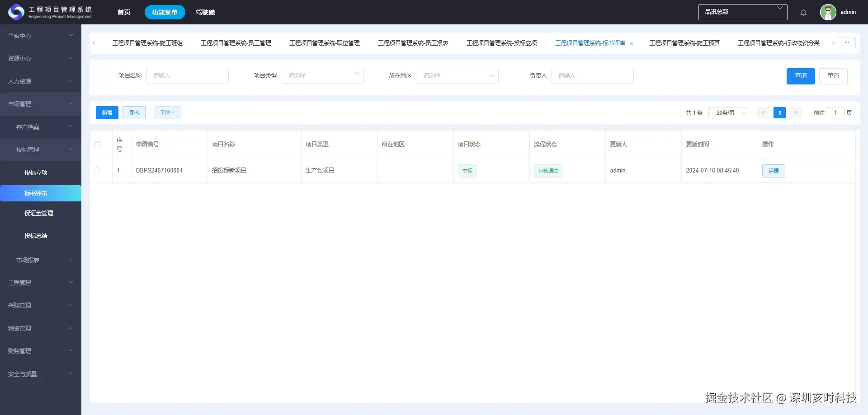The image size is (868, 415).
Task: Click the 中标 status tag
Action: [467, 171]
